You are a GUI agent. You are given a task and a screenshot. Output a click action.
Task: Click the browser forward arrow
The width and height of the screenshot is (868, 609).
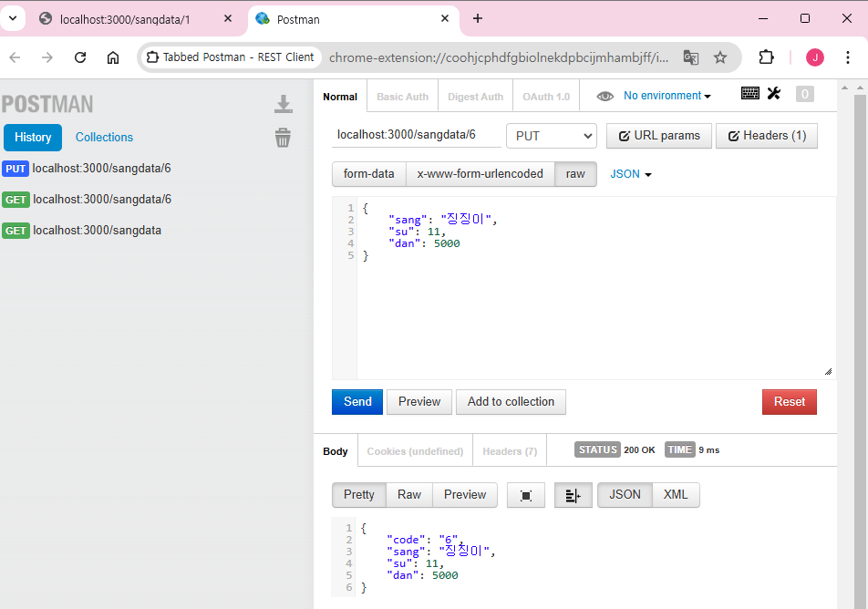[x=47, y=57]
